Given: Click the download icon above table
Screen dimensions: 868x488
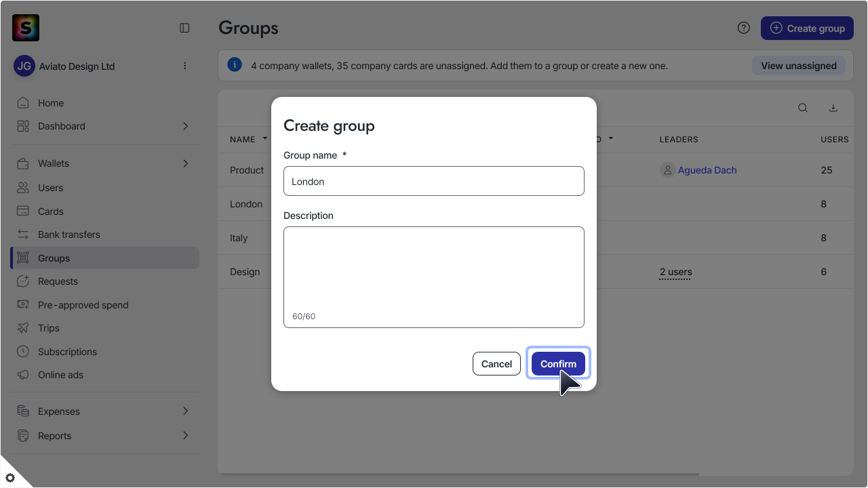Looking at the screenshot, I should coord(833,108).
